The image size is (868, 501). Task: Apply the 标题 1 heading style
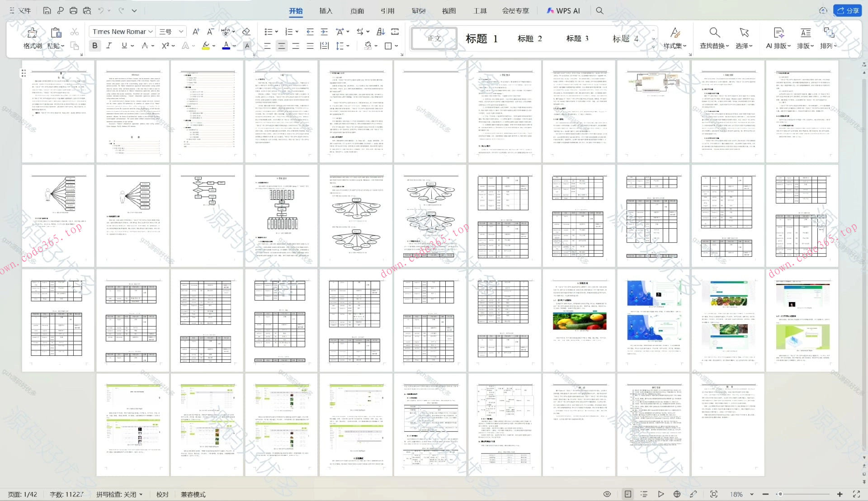point(481,39)
